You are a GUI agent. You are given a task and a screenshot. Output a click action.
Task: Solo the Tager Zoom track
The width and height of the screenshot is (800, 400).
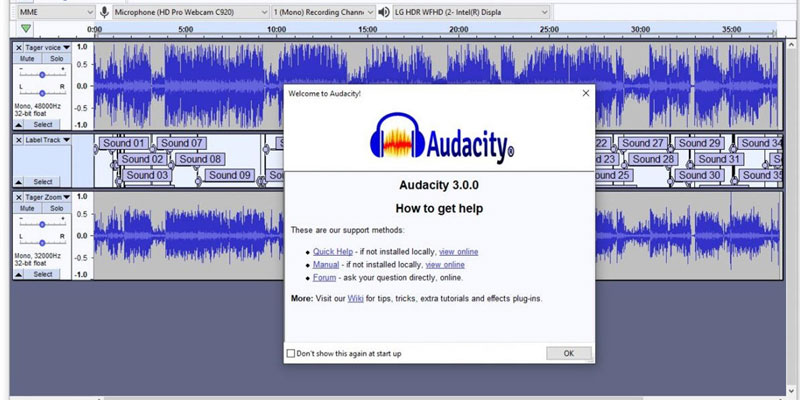(57, 208)
